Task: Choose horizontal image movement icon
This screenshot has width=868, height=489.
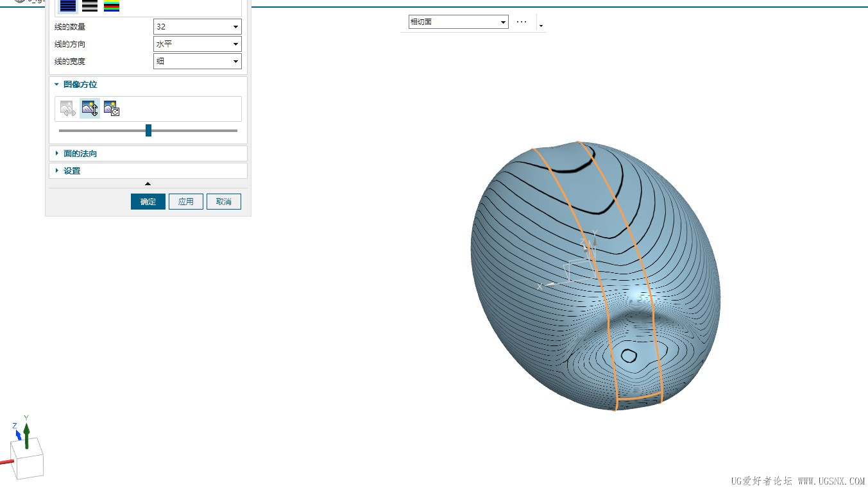Action: (x=68, y=109)
